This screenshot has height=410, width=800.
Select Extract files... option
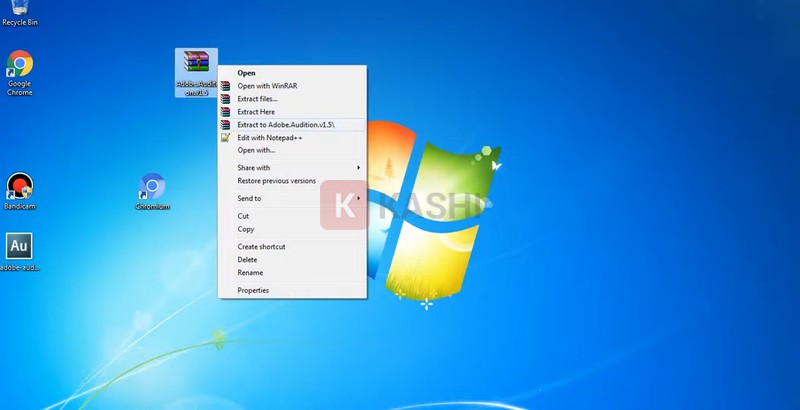257,99
